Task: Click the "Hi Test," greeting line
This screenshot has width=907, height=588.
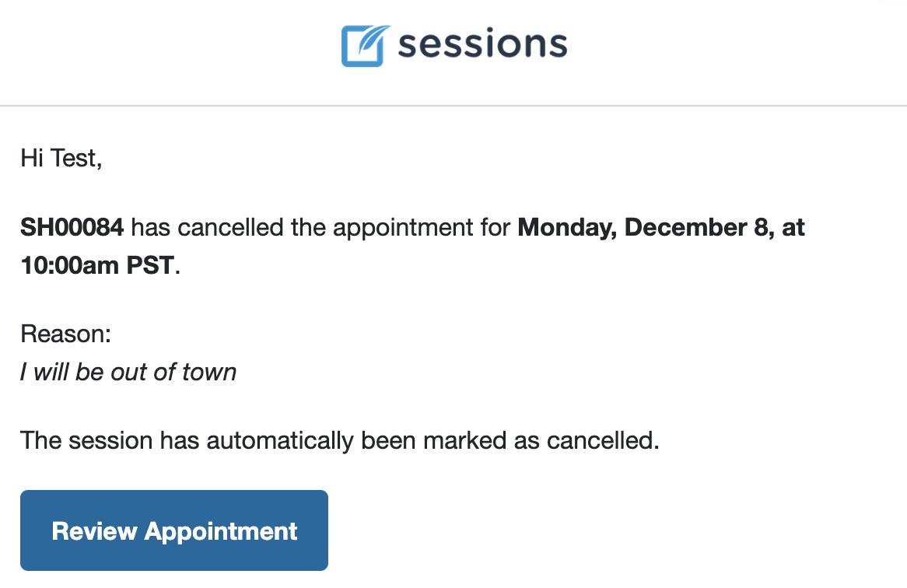Action: click(x=61, y=158)
